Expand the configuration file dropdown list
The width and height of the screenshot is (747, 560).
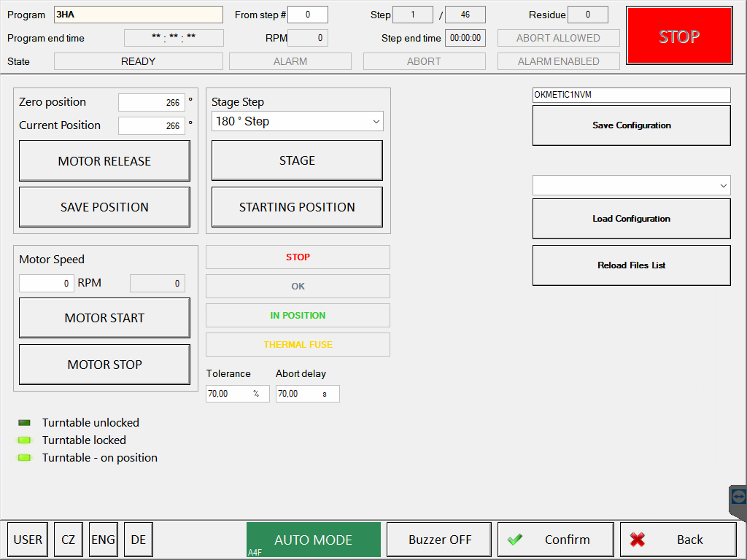631,185
